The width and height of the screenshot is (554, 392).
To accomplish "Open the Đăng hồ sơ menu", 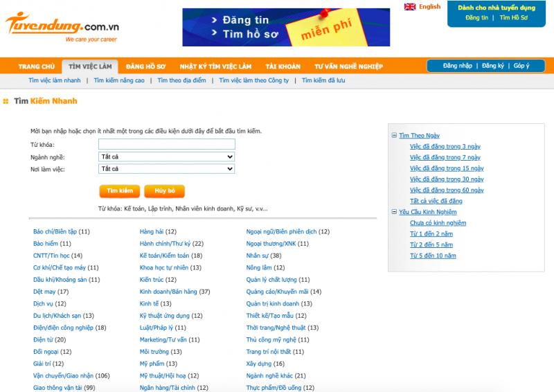I will point(145,66).
